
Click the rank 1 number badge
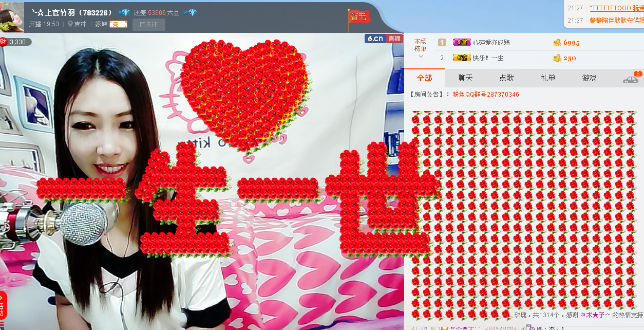442,43
